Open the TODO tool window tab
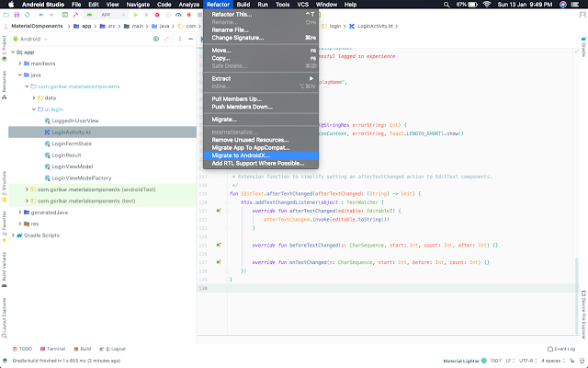The image size is (588, 368). coord(22,349)
